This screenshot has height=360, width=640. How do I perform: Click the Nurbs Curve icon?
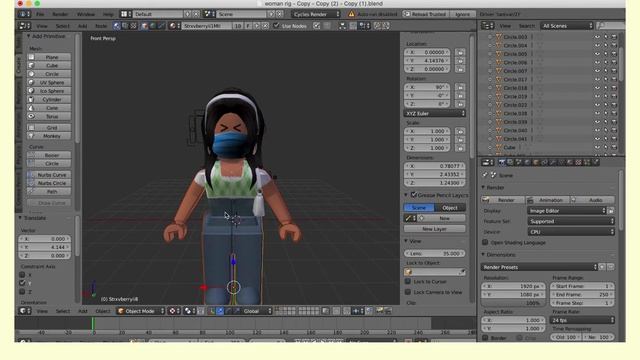point(31,175)
